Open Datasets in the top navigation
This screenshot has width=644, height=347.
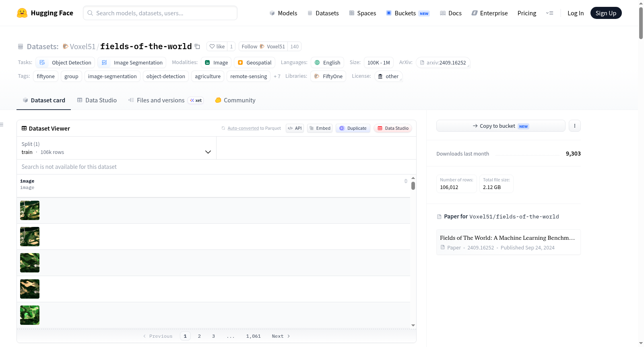(x=323, y=13)
